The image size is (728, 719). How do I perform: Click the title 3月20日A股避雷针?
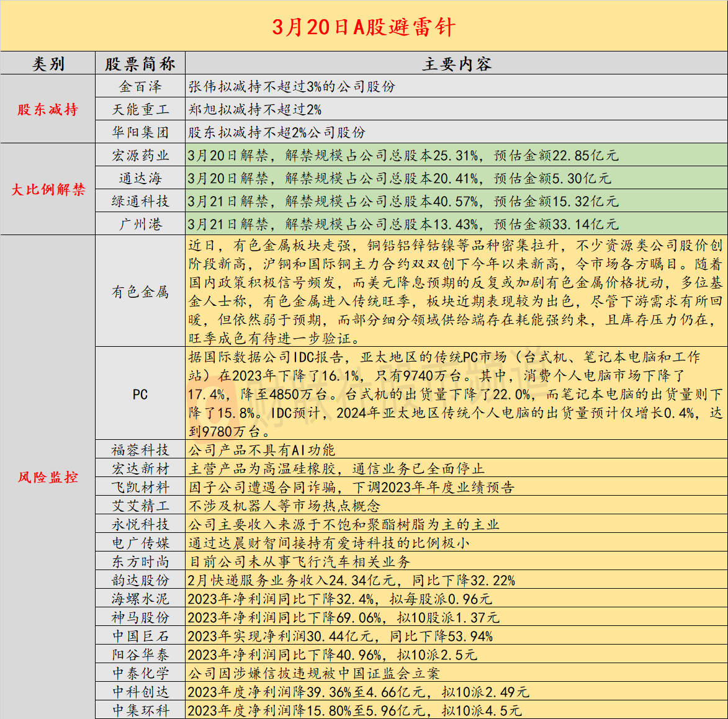364,27
